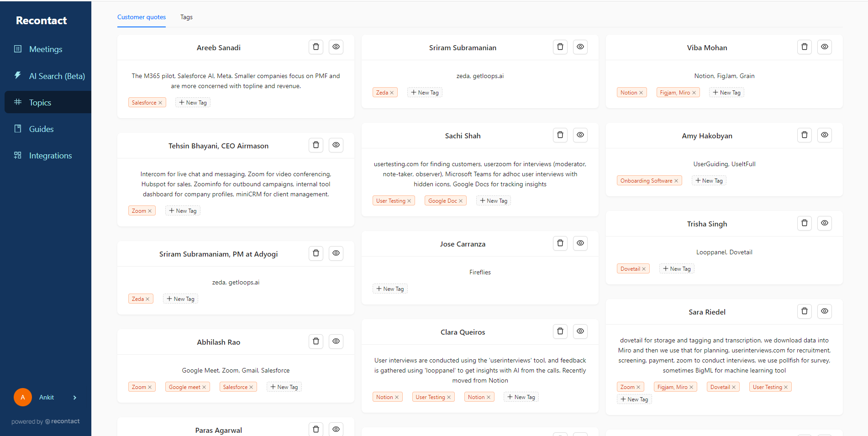Delete the Trisha Singh quote
Viewport: 868px width, 436px height.
click(805, 223)
